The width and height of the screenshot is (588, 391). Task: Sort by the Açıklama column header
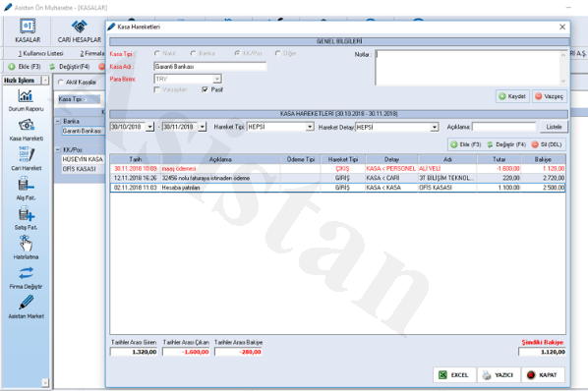pos(220,159)
